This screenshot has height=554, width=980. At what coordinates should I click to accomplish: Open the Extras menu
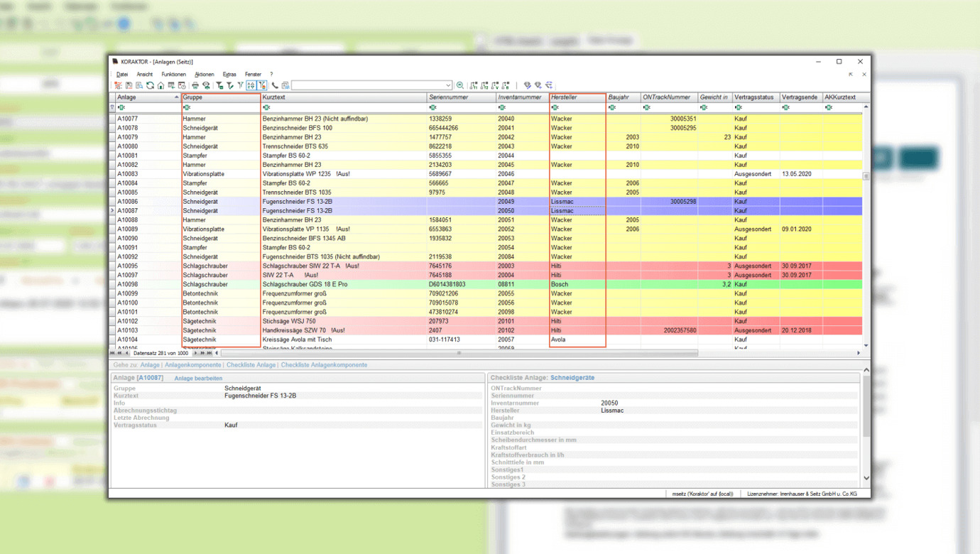[x=229, y=74]
